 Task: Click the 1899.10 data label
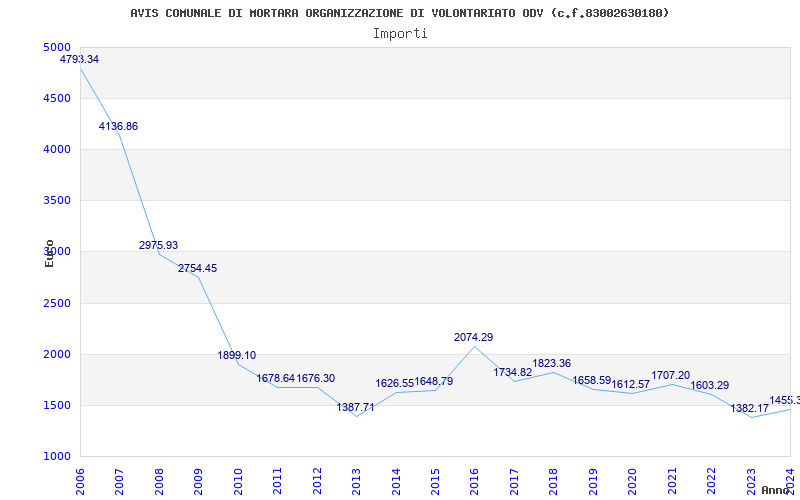point(237,356)
